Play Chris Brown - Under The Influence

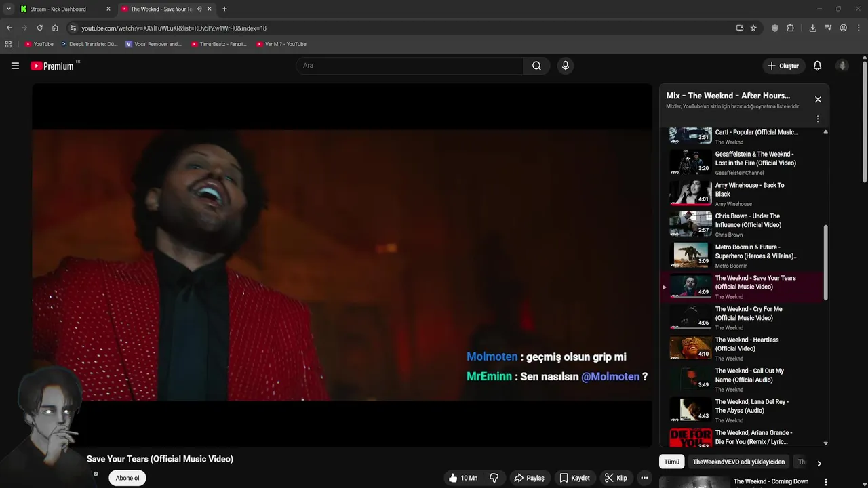(743, 225)
